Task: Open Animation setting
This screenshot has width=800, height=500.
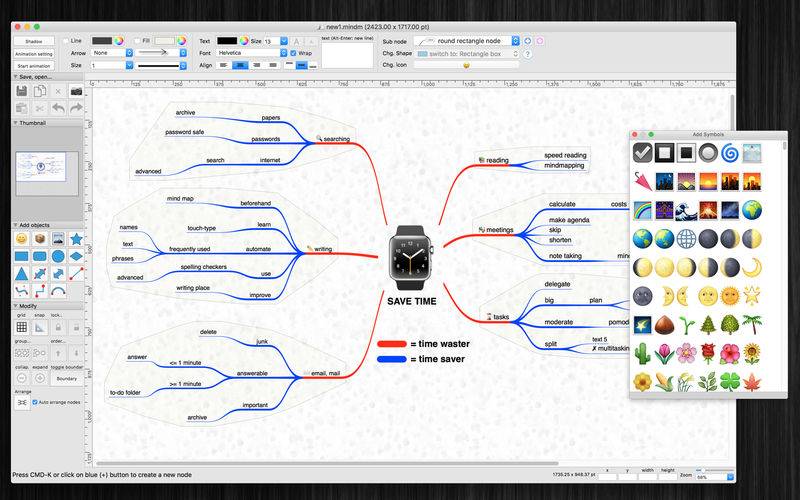Action: (x=34, y=54)
